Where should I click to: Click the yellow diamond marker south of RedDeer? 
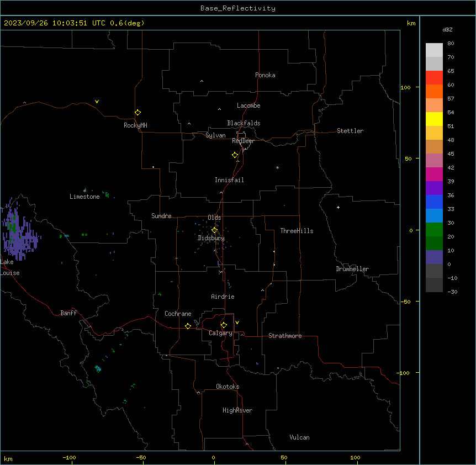pyautogui.click(x=235, y=155)
